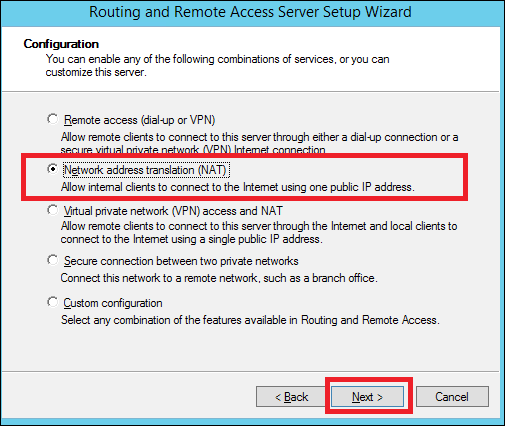Go back with the "< Back" button
The height and width of the screenshot is (426, 505).
[291, 397]
